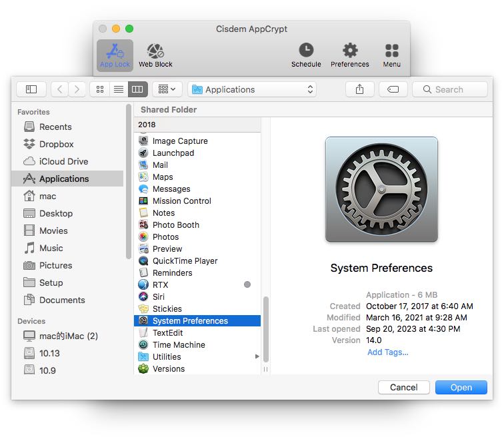The width and height of the screenshot is (504, 441).
Task: Select Image Capture in the app list
Action: click(x=197, y=141)
